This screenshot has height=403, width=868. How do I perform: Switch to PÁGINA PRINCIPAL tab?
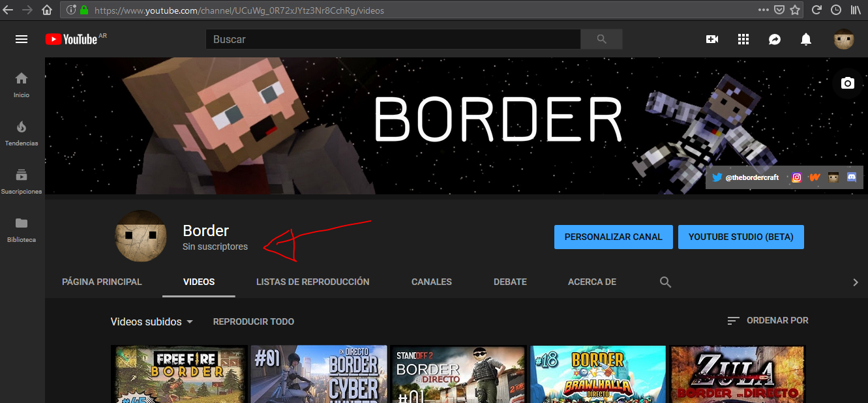pyautogui.click(x=102, y=282)
